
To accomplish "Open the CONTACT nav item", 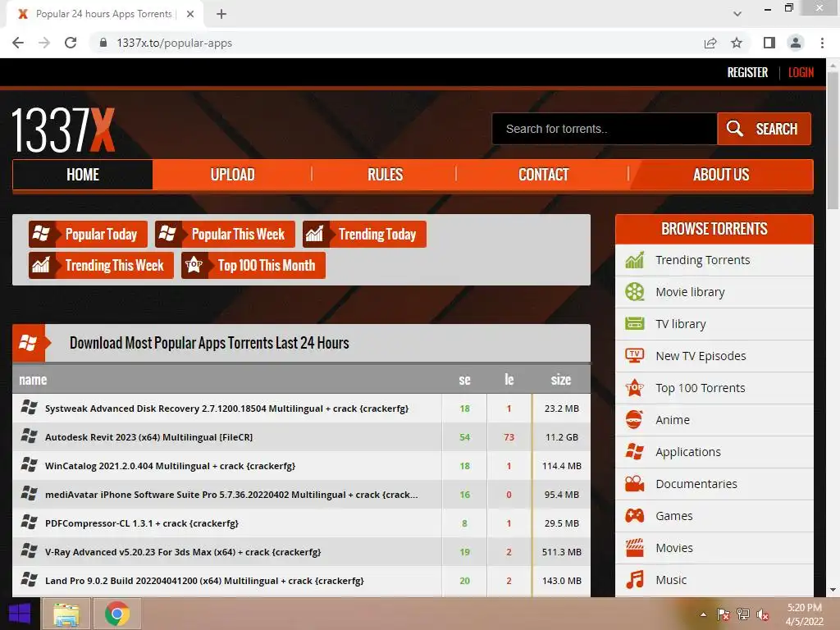I will [x=543, y=175].
